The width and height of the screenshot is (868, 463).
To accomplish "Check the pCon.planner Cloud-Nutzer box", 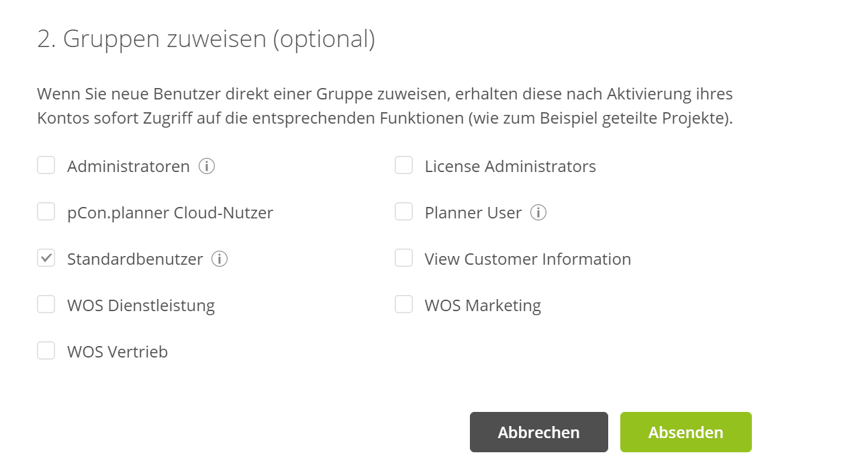I will click(x=46, y=212).
